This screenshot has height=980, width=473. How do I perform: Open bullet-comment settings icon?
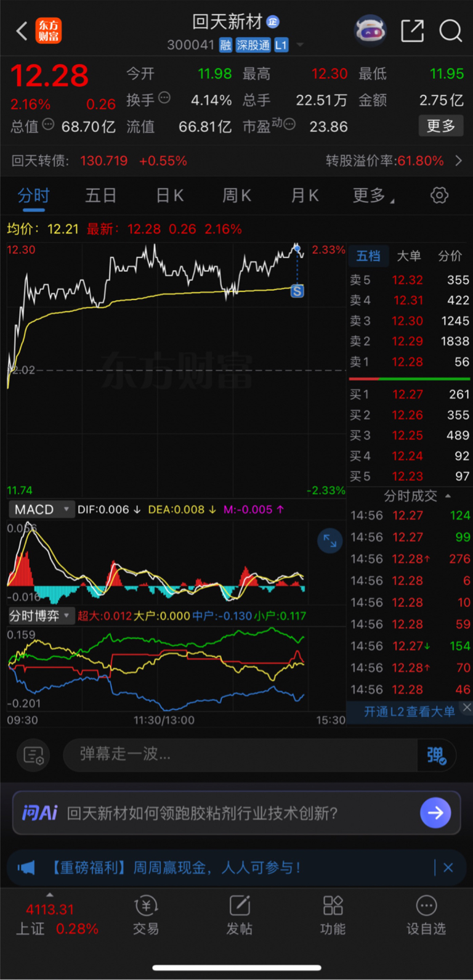pos(33,754)
